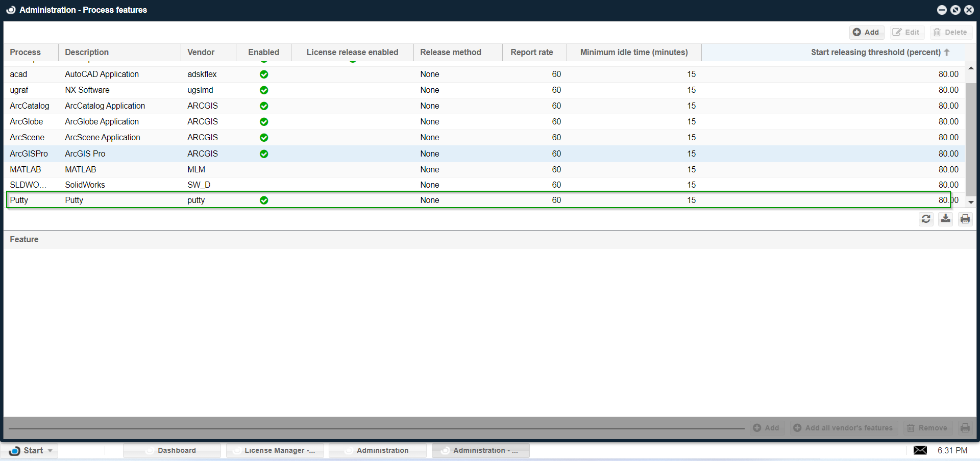The image size is (980, 461).
Task: Click the download/export icon below the table
Action: tap(945, 219)
